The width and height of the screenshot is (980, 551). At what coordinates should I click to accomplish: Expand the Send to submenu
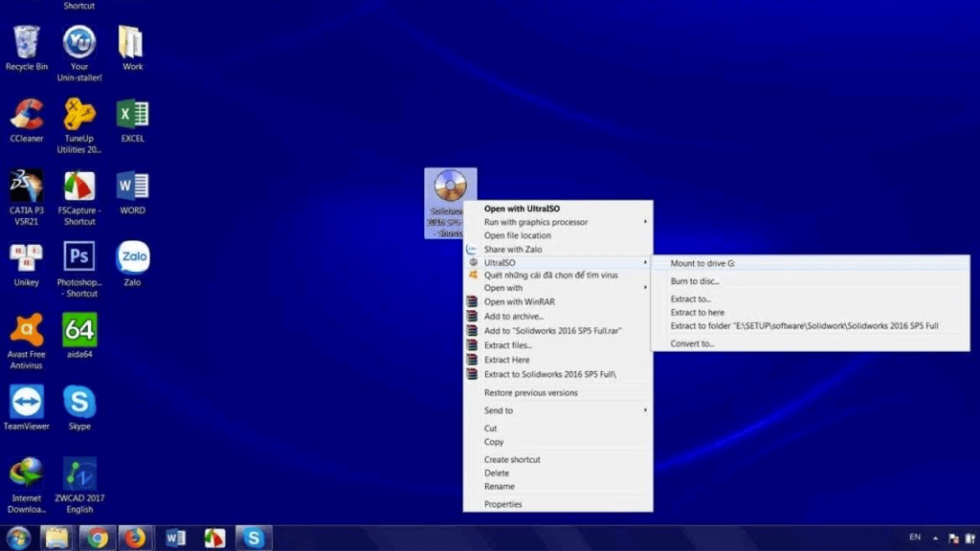647,410
